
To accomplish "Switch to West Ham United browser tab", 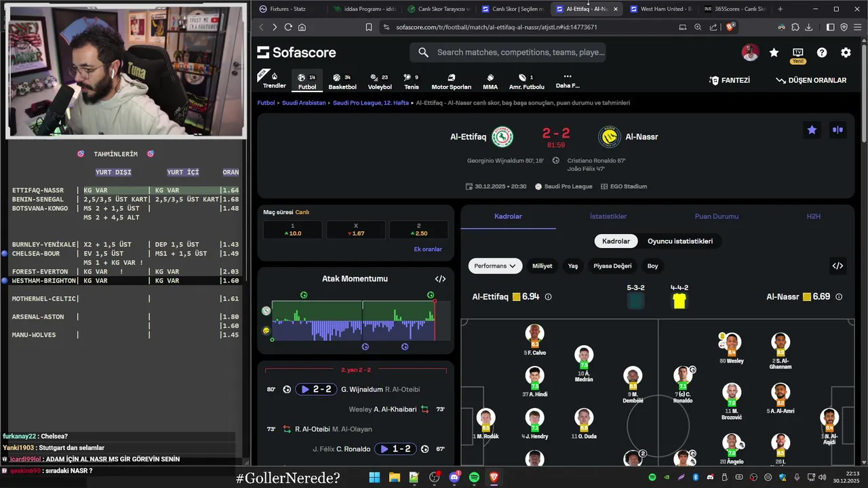I will (660, 9).
